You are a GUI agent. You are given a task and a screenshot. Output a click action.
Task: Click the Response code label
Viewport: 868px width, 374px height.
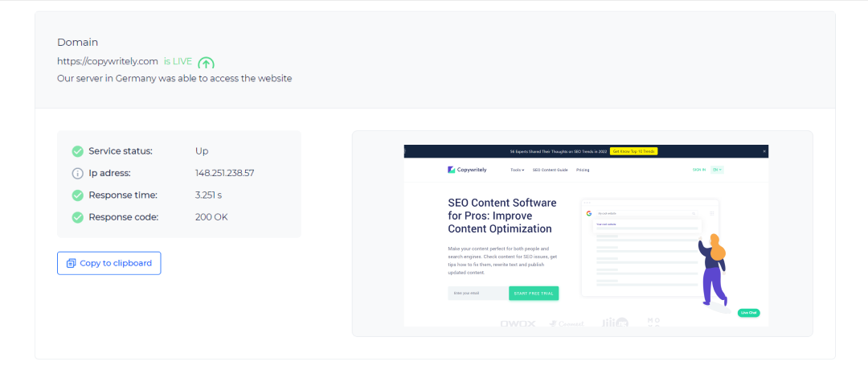(124, 217)
